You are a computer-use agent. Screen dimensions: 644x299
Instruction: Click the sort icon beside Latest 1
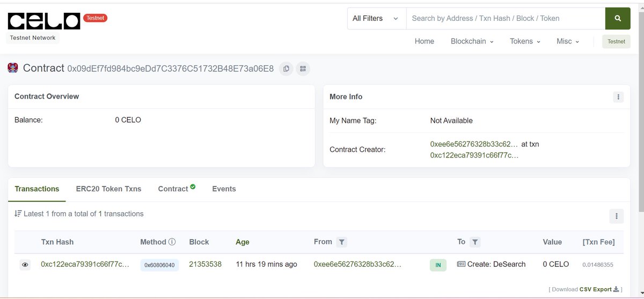[x=18, y=214]
